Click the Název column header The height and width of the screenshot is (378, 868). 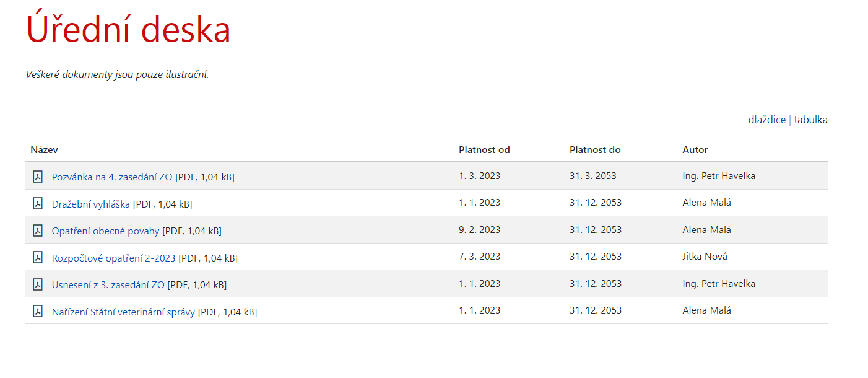44,149
